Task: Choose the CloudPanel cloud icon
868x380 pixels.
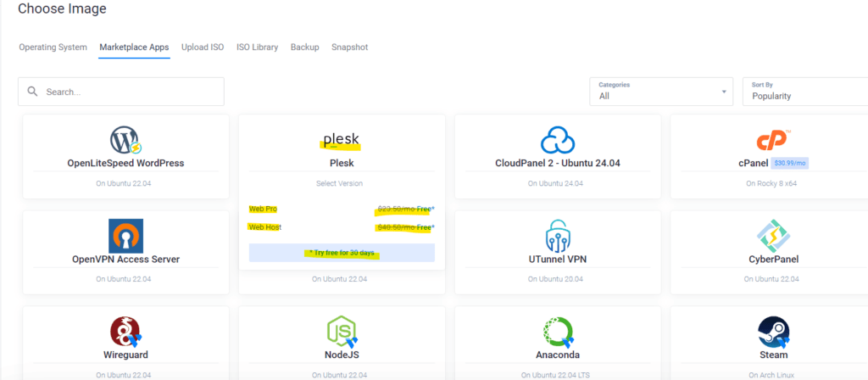Action: tap(558, 140)
